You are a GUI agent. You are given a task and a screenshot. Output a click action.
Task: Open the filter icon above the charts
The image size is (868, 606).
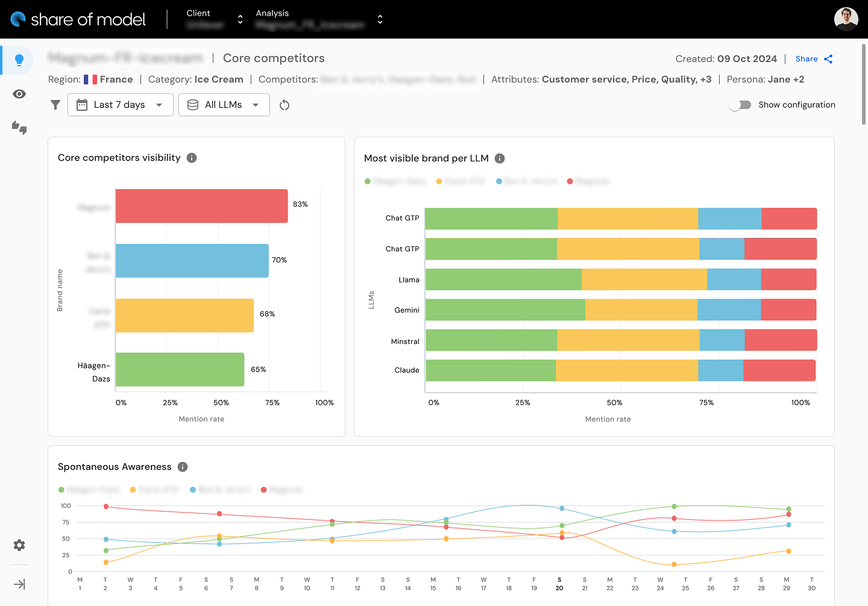(55, 104)
